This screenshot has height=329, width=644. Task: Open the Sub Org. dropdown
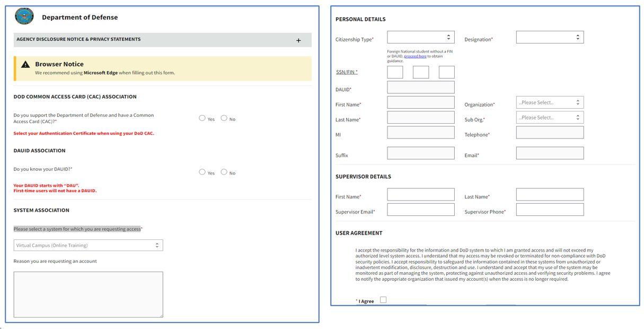[550, 117]
